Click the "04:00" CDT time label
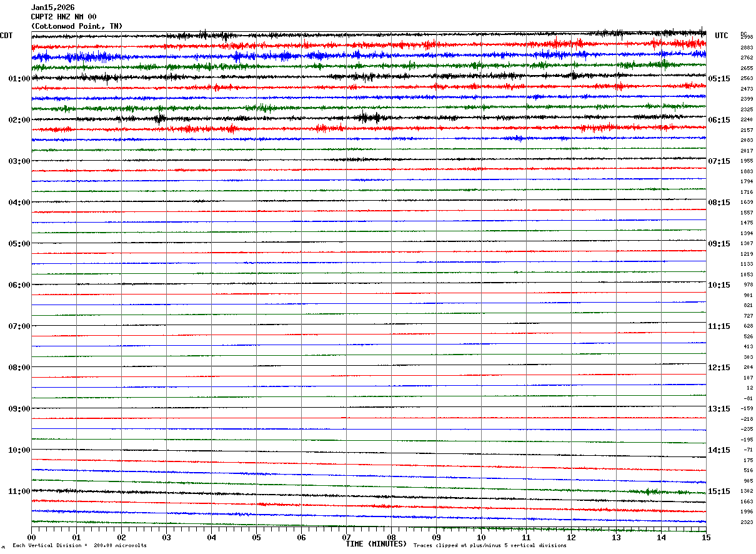The width and height of the screenshot is (756, 554). [19, 203]
